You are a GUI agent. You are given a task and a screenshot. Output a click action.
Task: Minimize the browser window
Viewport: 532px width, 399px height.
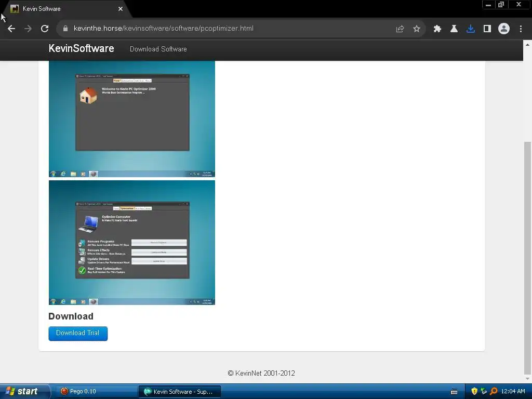point(488,5)
